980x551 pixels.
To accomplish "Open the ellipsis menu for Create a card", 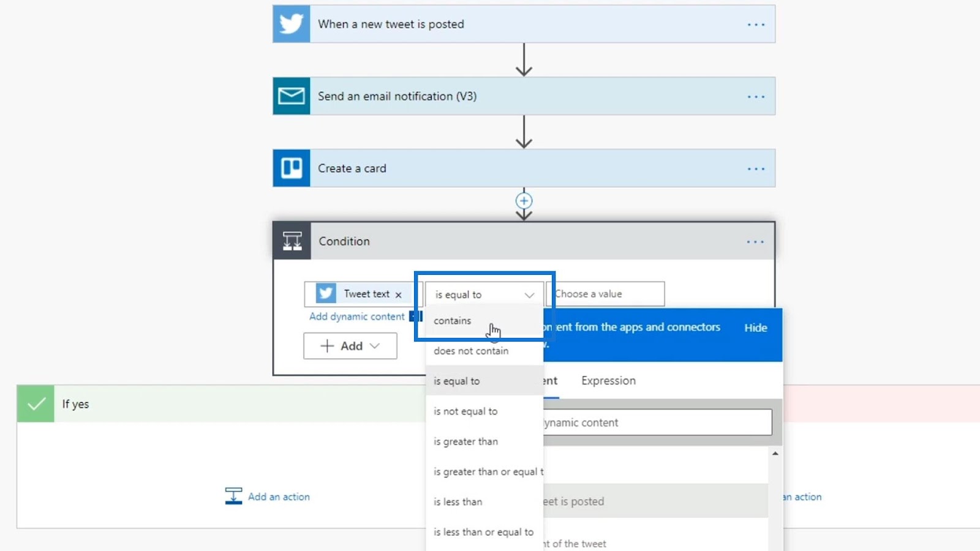I will point(756,169).
